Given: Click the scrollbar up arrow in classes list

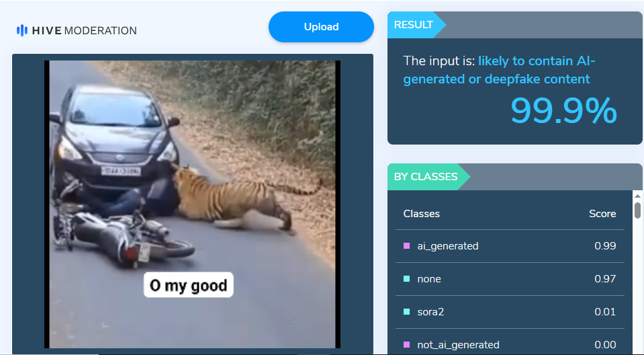Looking at the screenshot, I should (637, 196).
